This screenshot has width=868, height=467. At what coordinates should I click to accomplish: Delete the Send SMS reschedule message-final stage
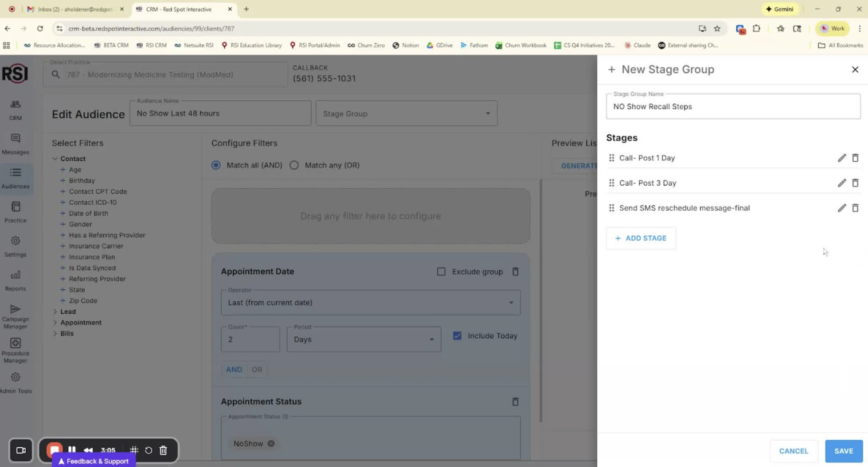[x=855, y=208]
